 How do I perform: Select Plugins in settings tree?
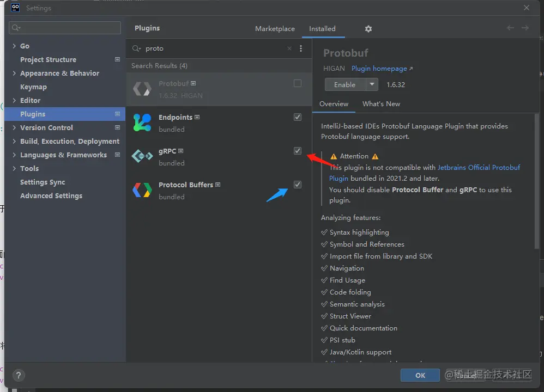click(x=65, y=114)
